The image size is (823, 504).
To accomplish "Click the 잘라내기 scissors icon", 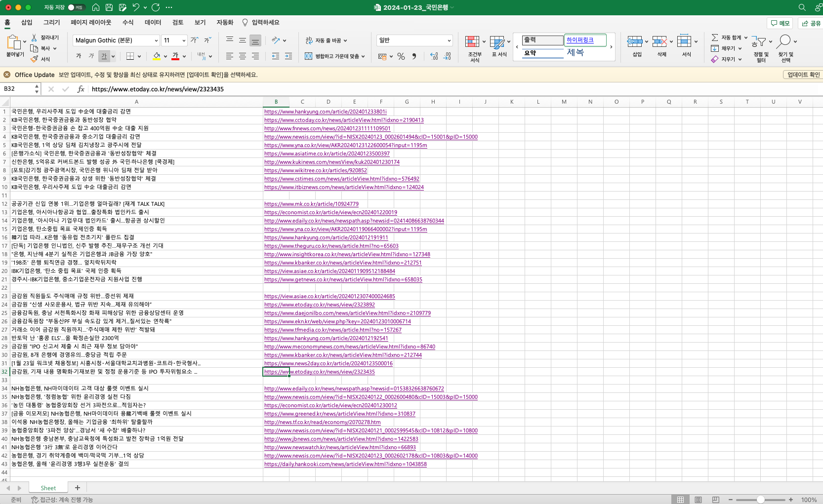I will tap(34, 38).
